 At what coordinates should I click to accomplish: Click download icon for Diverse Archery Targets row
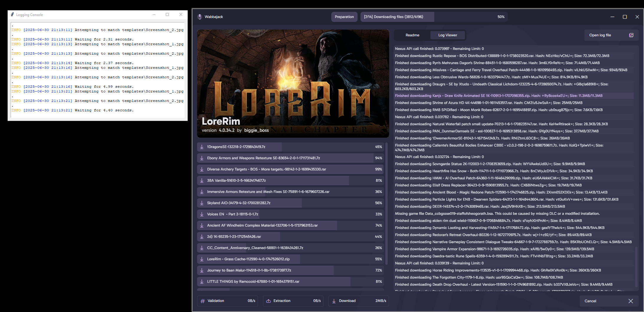click(202, 169)
